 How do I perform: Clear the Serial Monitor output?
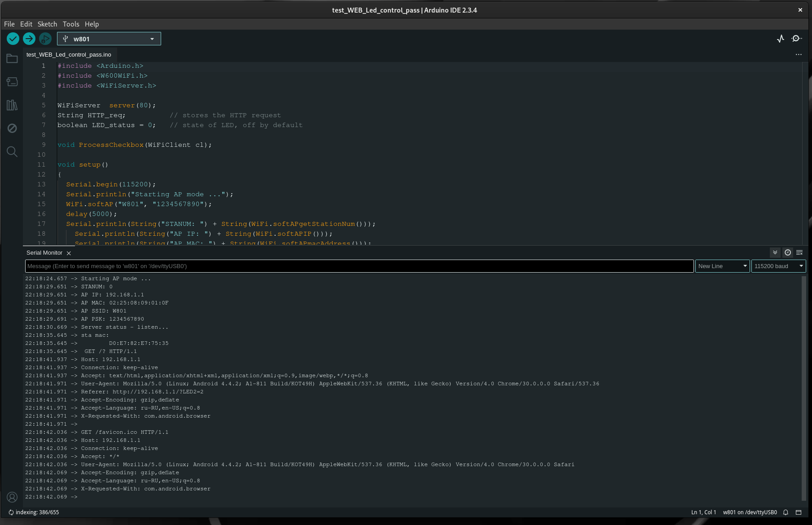799,253
